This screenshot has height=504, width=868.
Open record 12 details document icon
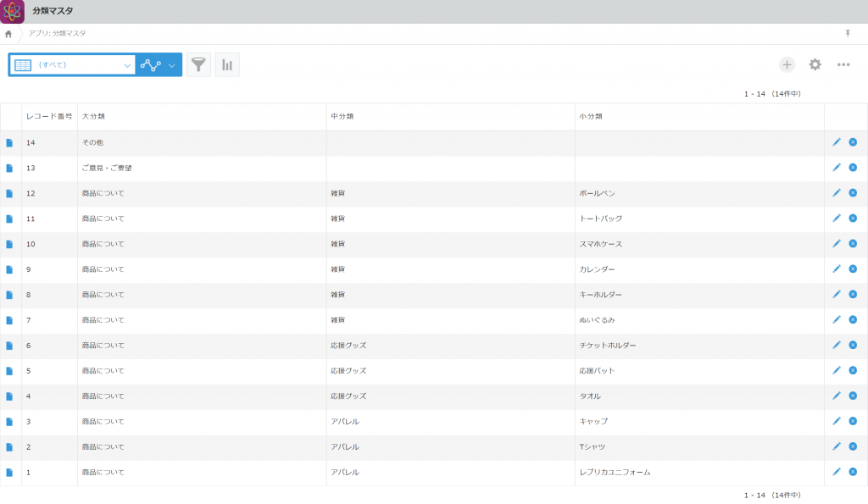[9, 193]
